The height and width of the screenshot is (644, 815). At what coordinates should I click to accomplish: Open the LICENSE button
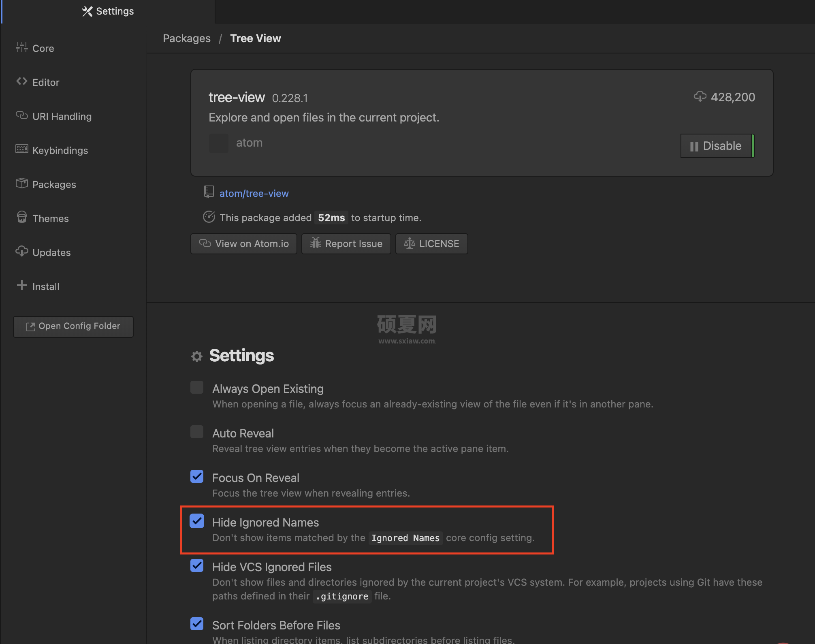[432, 244]
